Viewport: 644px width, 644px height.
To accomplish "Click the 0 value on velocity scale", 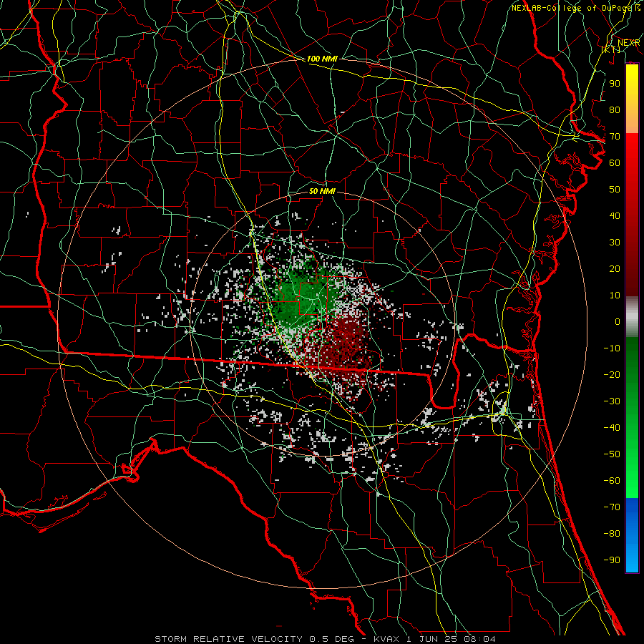I will click(x=618, y=322).
